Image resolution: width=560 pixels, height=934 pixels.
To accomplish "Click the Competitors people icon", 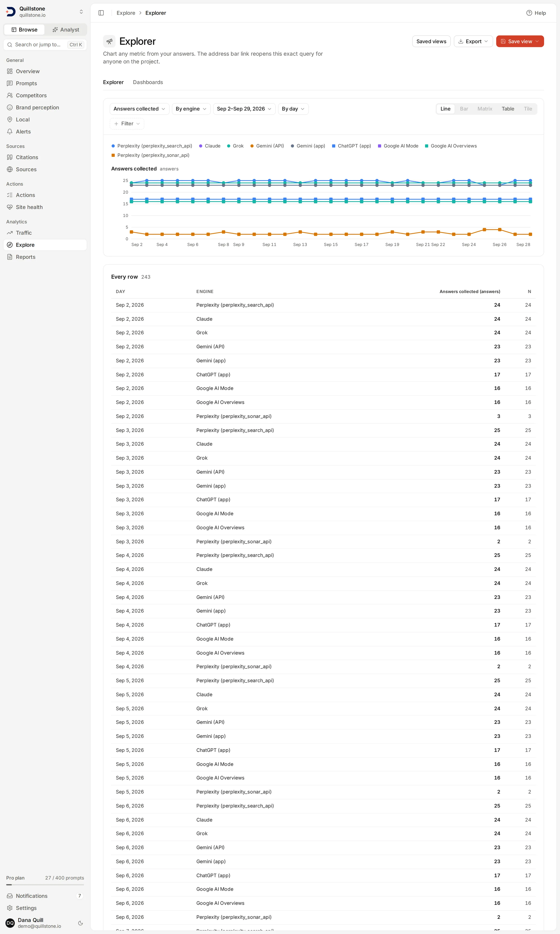I will [x=10, y=96].
